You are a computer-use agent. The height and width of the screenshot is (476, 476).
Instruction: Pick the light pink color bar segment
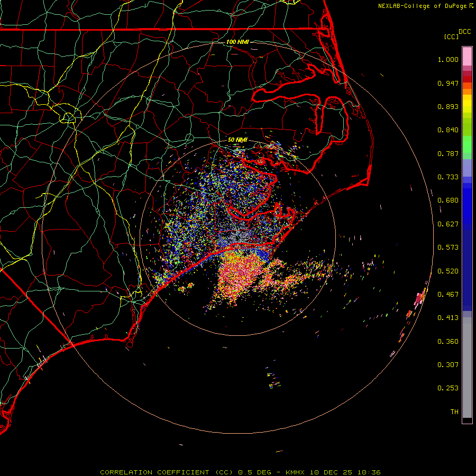pyautogui.click(x=467, y=57)
